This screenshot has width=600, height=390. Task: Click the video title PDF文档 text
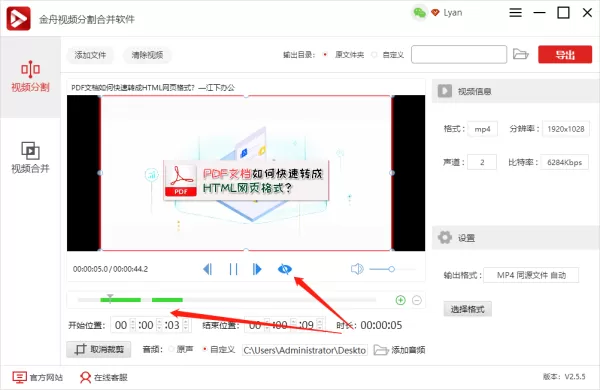click(x=153, y=88)
